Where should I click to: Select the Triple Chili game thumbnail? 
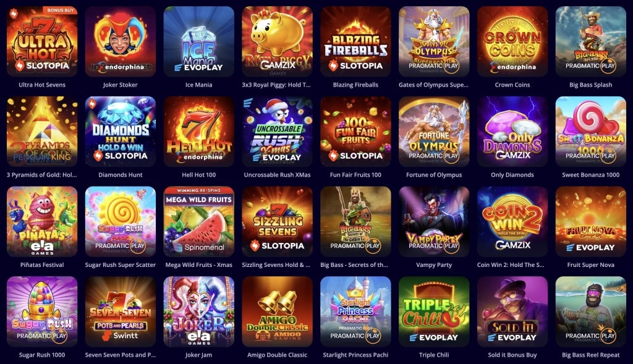[434, 311]
